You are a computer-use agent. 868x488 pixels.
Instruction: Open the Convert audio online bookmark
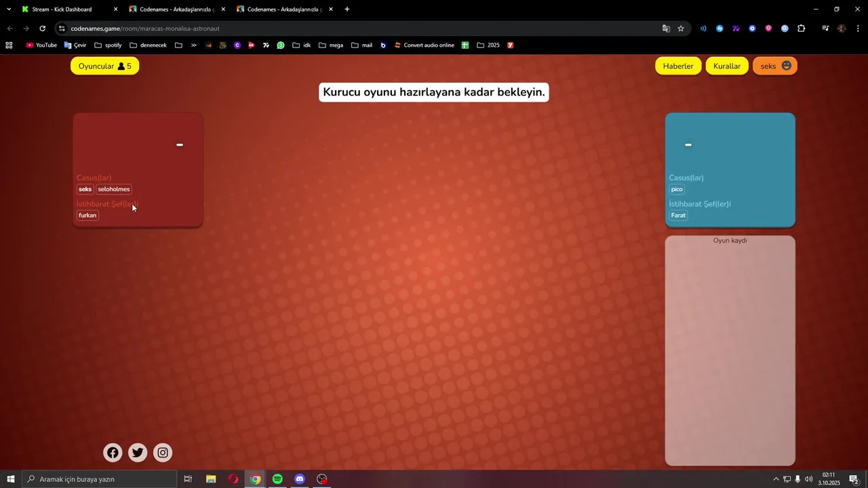424,45
